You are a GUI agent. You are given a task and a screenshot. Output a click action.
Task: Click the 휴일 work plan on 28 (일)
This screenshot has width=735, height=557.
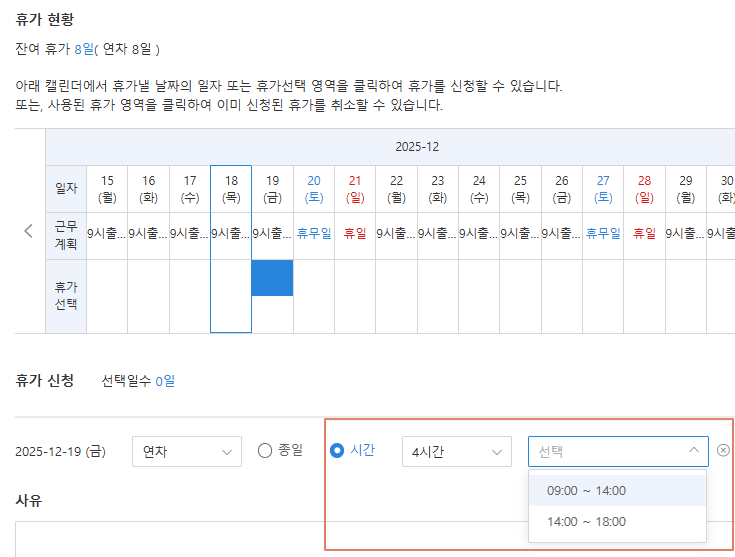point(644,234)
